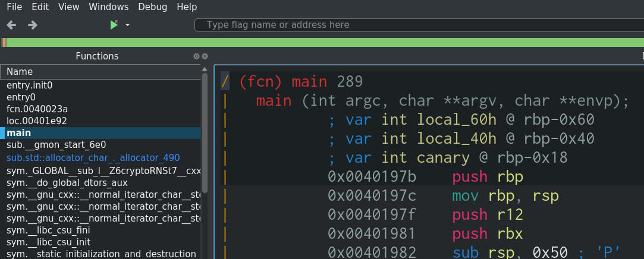This screenshot has height=259, width=644.
Task: Select sym._GLOBAL__sub_I__Z6cryptoRNSt7 function
Action: click(x=100, y=170)
